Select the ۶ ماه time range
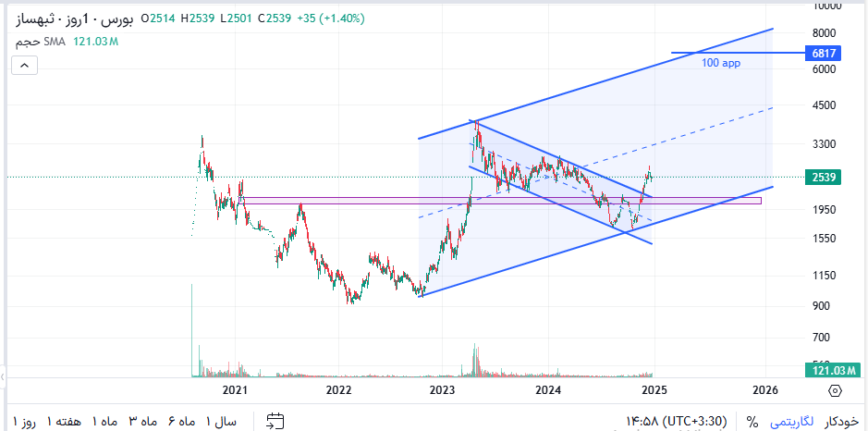 click(x=179, y=422)
